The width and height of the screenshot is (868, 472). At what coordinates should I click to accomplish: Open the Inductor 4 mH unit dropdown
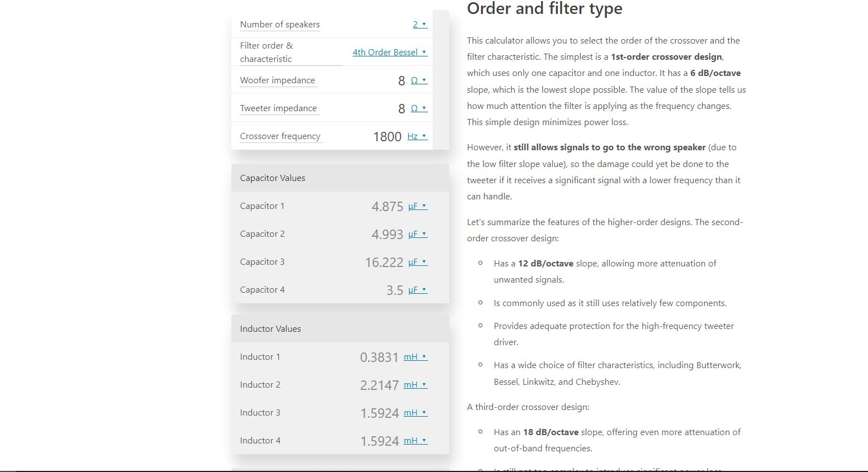pyautogui.click(x=415, y=441)
